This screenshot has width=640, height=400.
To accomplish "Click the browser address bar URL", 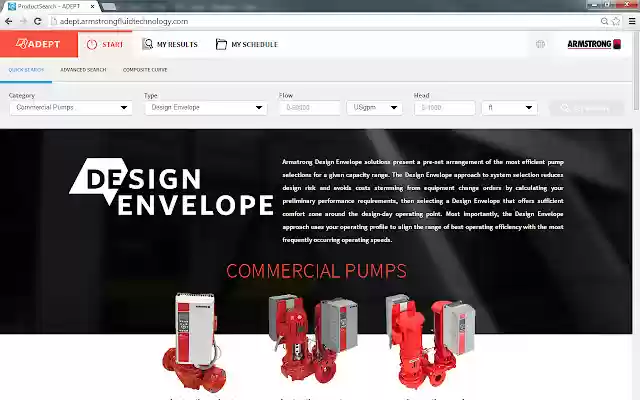I will (x=124, y=21).
